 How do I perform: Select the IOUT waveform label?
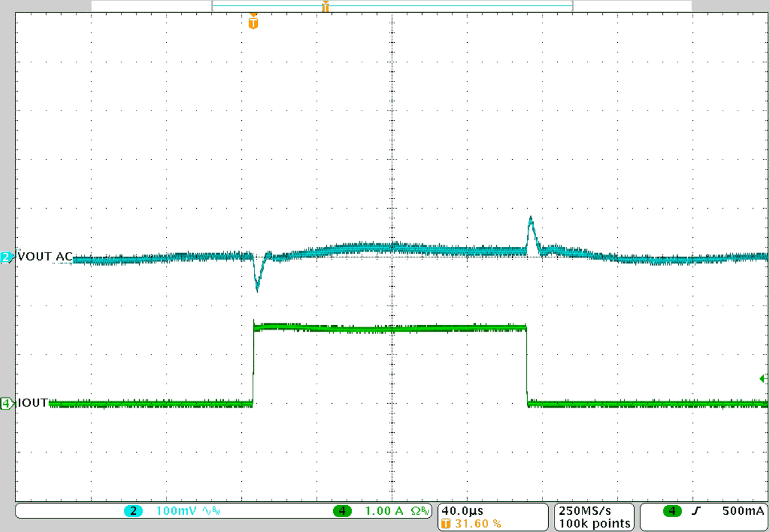tap(33, 403)
